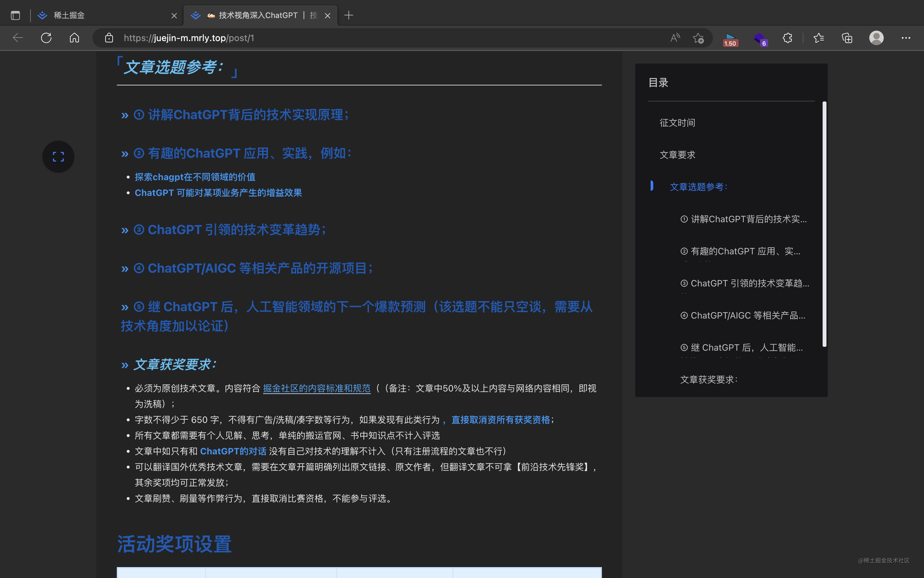This screenshot has height=578, width=924.
Task: Jump to 征文时间 in the table of contents
Action: click(x=677, y=123)
